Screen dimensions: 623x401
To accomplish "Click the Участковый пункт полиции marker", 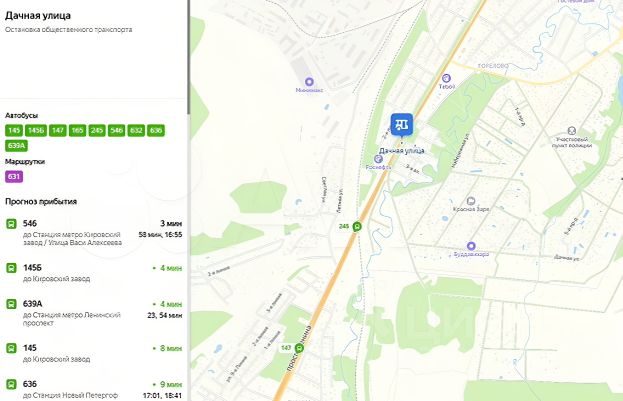I will point(572,130).
